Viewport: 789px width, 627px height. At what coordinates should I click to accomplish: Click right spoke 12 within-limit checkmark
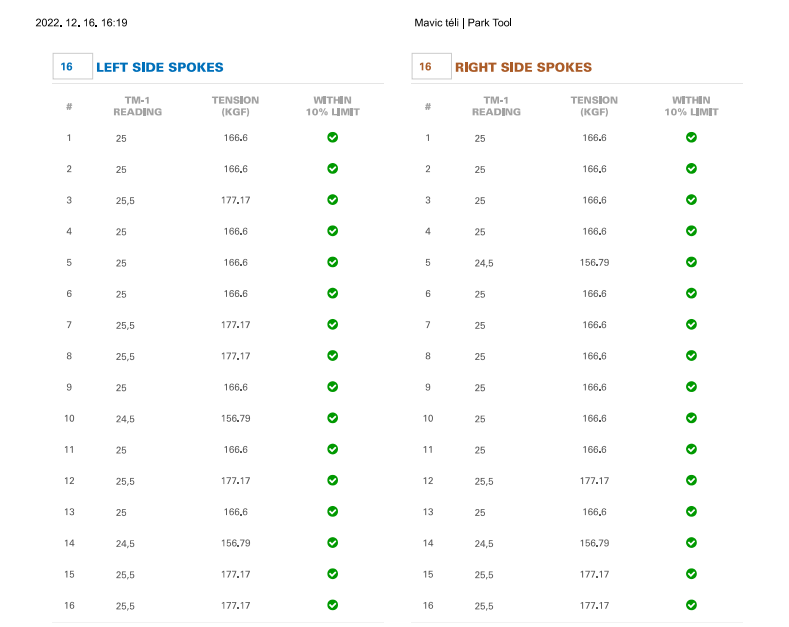click(x=691, y=480)
